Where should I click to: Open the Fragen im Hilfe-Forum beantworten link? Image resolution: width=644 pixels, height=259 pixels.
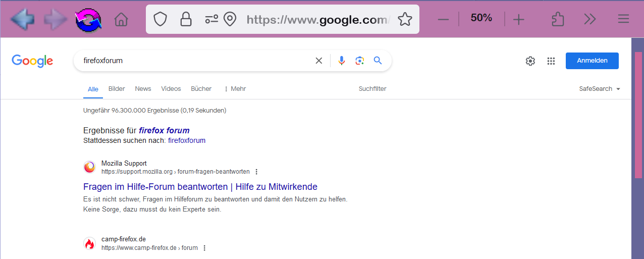(x=200, y=187)
